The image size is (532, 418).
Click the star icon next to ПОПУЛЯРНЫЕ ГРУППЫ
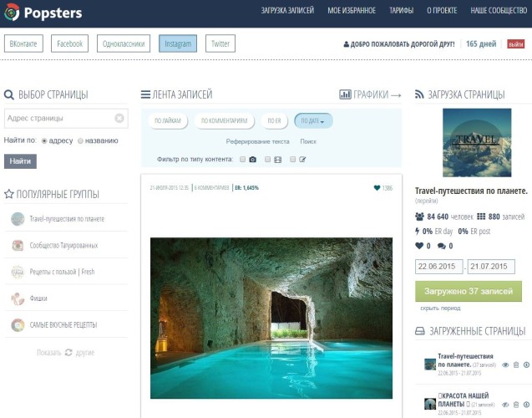9,194
